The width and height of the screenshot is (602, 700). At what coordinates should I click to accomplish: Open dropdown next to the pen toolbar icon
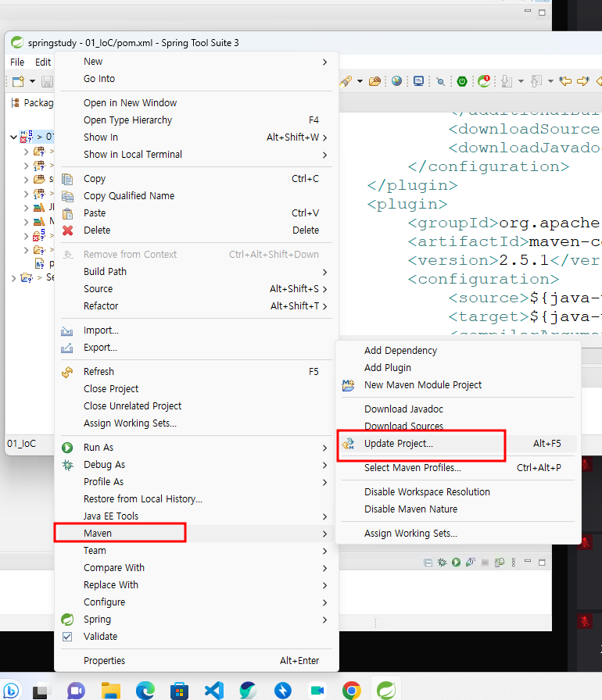[360, 81]
